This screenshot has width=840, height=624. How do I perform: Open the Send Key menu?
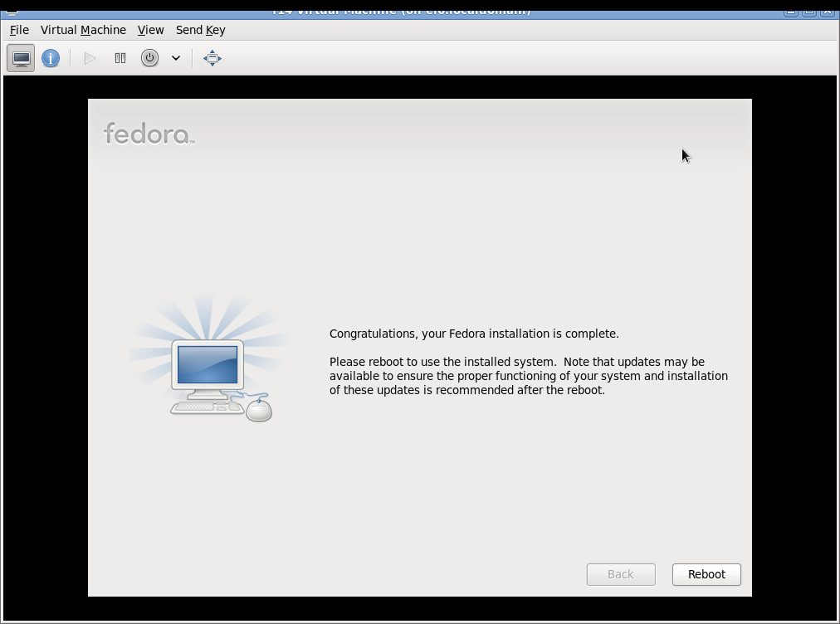click(x=200, y=30)
